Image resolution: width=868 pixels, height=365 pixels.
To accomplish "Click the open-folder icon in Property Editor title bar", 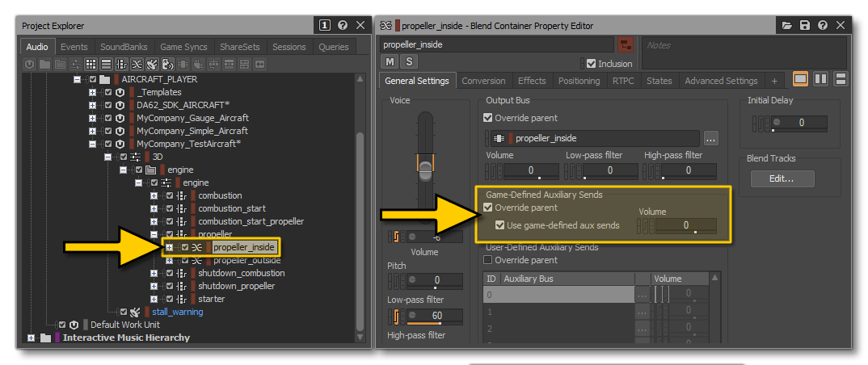I will coord(787,26).
